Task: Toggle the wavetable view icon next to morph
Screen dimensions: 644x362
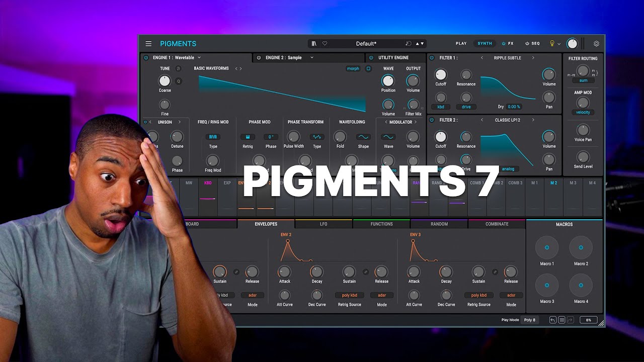Action: coord(368,68)
